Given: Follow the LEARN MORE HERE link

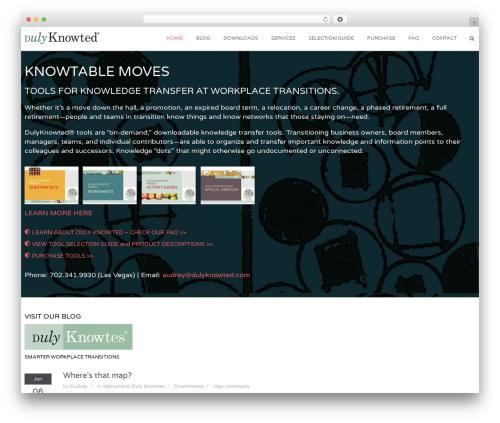Looking at the screenshot, I should click(58, 213).
